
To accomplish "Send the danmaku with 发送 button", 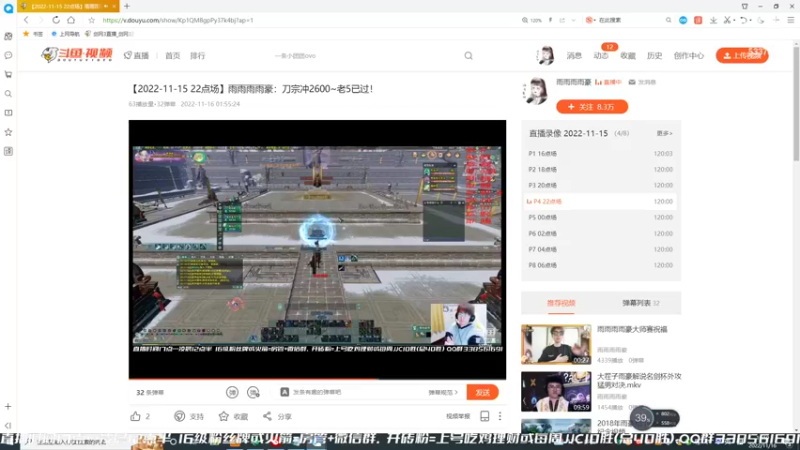I will click(x=482, y=392).
